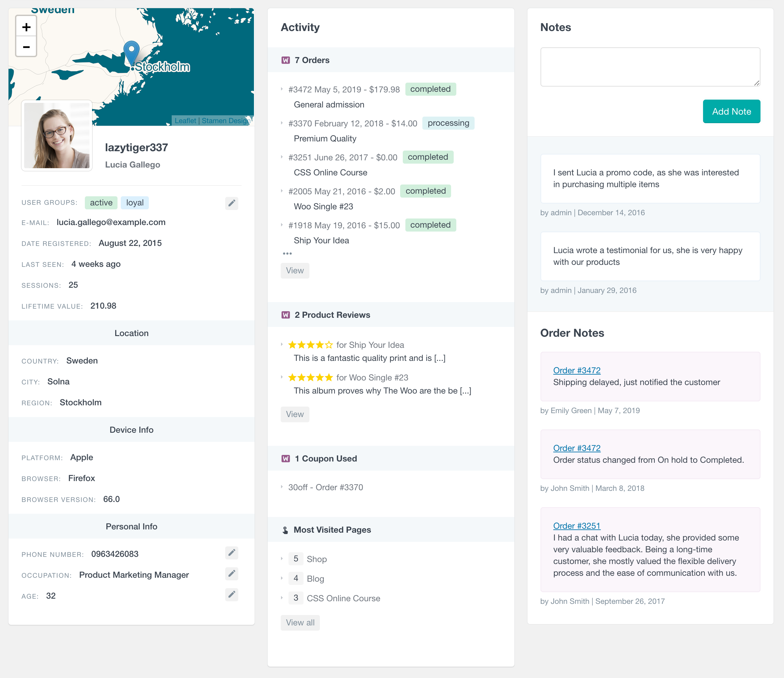This screenshot has height=678, width=784.
Task: Click the phone number 0963426083
Action: click(115, 554)
